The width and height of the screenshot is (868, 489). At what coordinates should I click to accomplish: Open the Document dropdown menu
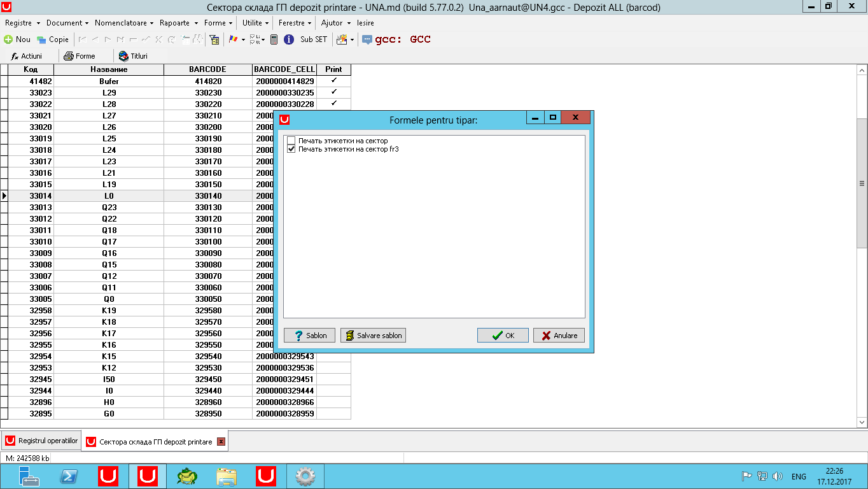[x=67, y=23]
